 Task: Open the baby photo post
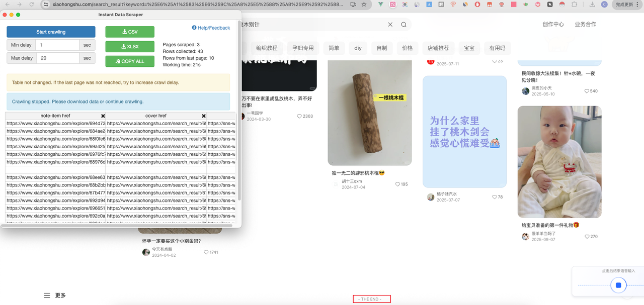[x=559, y=162]
